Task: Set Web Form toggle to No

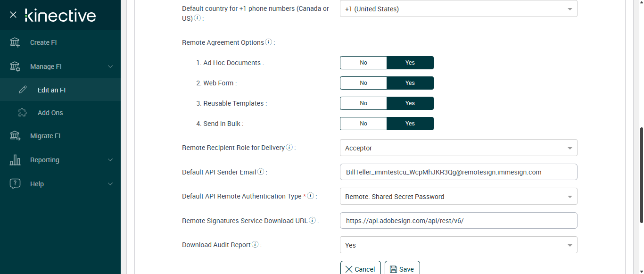Action: coord(363,83)
